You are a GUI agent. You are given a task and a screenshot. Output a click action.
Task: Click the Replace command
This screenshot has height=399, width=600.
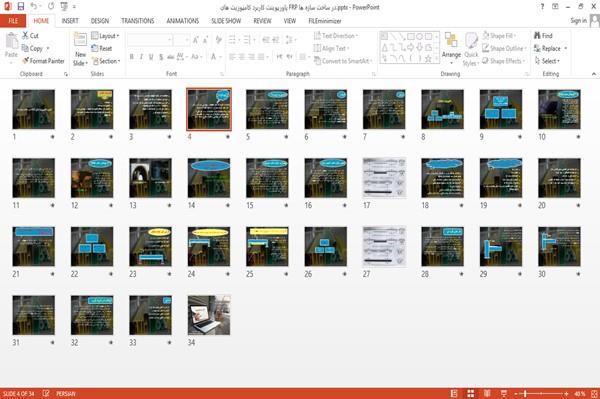coord(547,49)
